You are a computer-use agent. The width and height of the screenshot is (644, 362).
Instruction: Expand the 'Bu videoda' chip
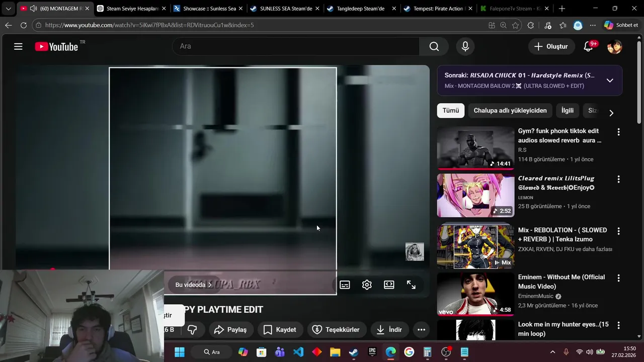(194, 285)
